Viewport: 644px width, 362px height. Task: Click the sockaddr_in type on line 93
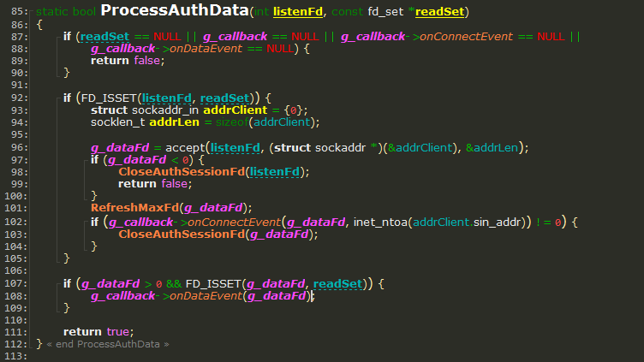tap(169, 110)
